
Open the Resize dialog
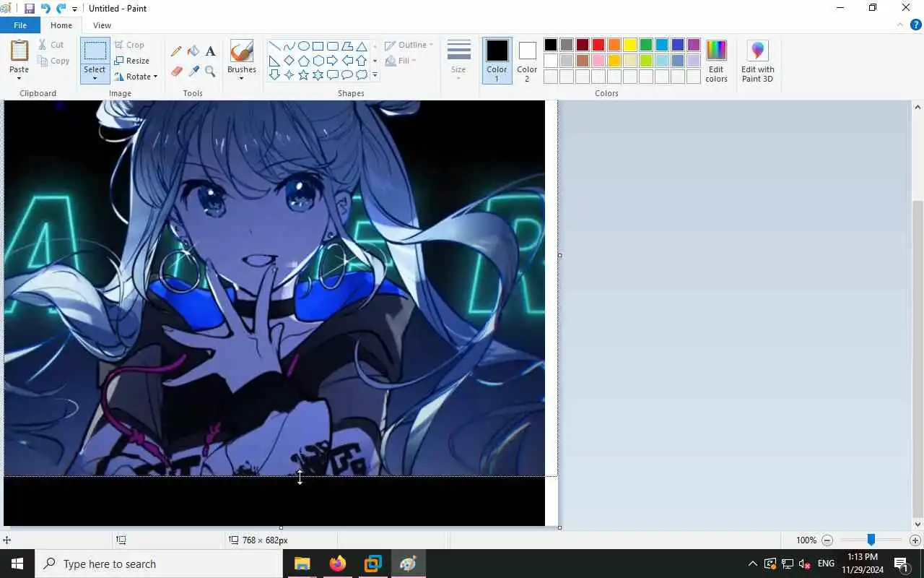(132, 61)
